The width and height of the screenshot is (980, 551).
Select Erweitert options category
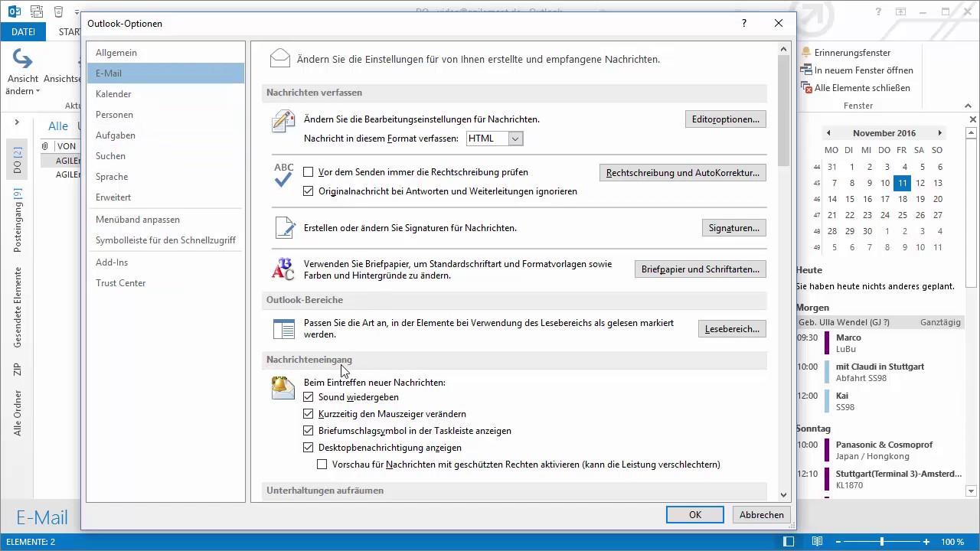(165, 197)
